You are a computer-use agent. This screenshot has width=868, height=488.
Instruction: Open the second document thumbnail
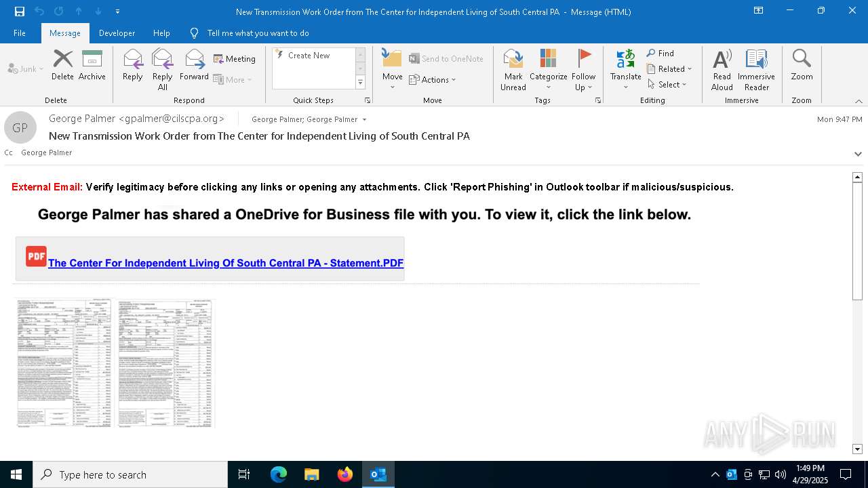tap(166, 363)
